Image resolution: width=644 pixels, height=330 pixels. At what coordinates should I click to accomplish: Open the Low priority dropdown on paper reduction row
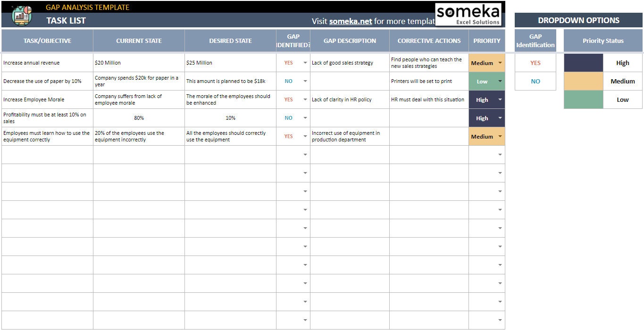[x=500, y=81]
